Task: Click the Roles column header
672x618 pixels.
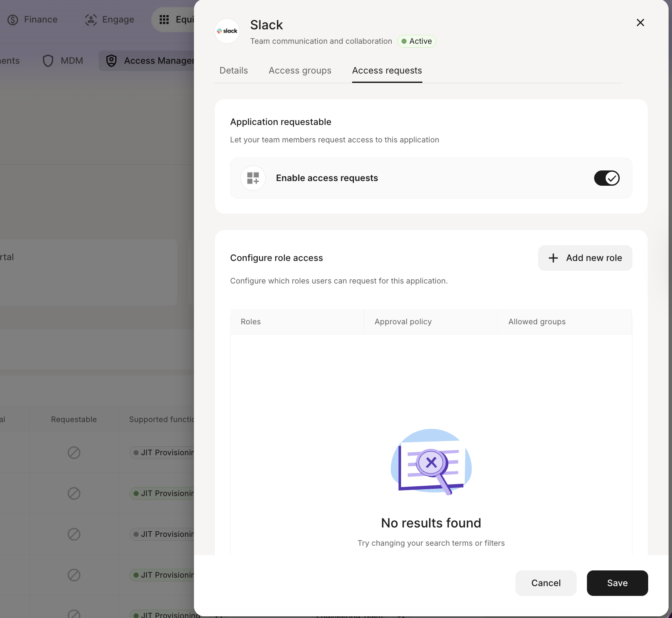Action: point(251,322)
